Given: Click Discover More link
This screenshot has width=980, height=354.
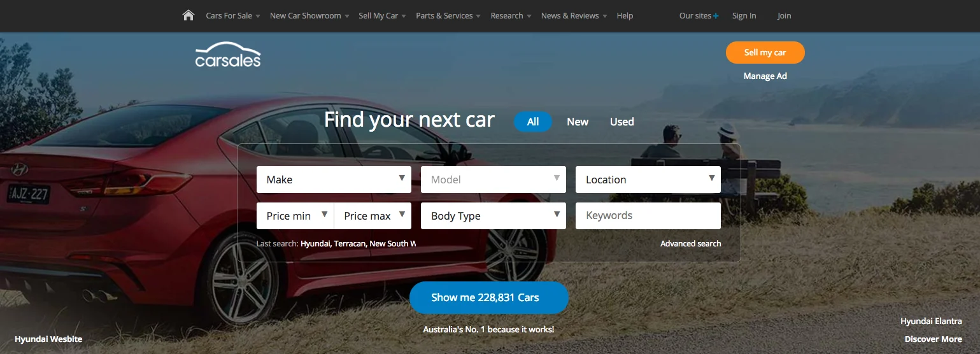Looking at the screenshot, I should click(x=934, y=339).
